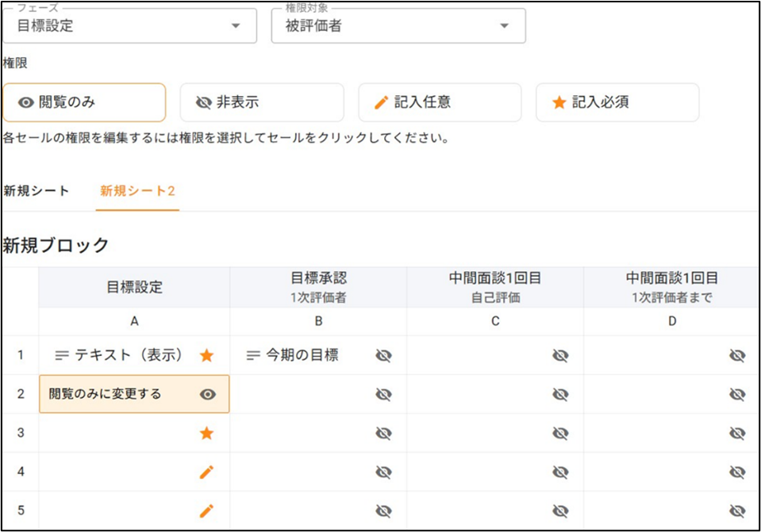The width and height of the screenshot is (761, 532).
Task: Switch to the 新規シート tab
Action: (x=37, y=191)
